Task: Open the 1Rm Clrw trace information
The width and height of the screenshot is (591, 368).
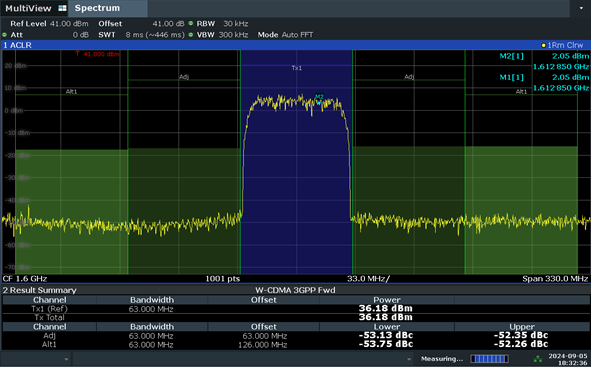Action: click(x=565, y=45)
